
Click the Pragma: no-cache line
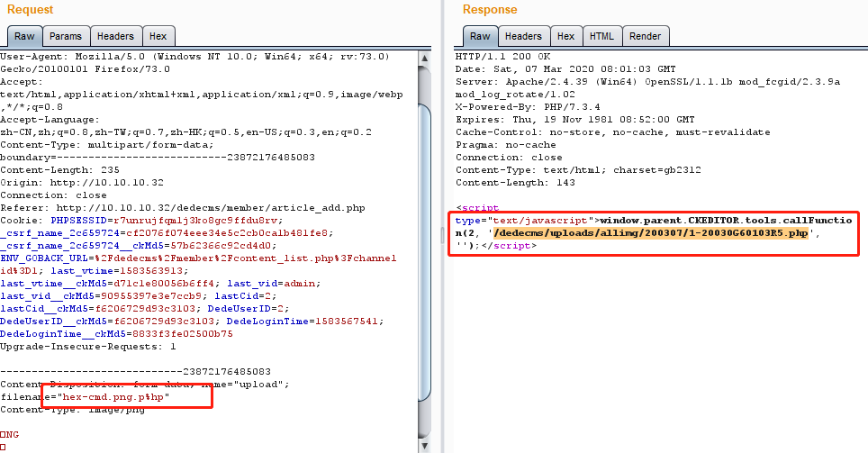point(505,144)
